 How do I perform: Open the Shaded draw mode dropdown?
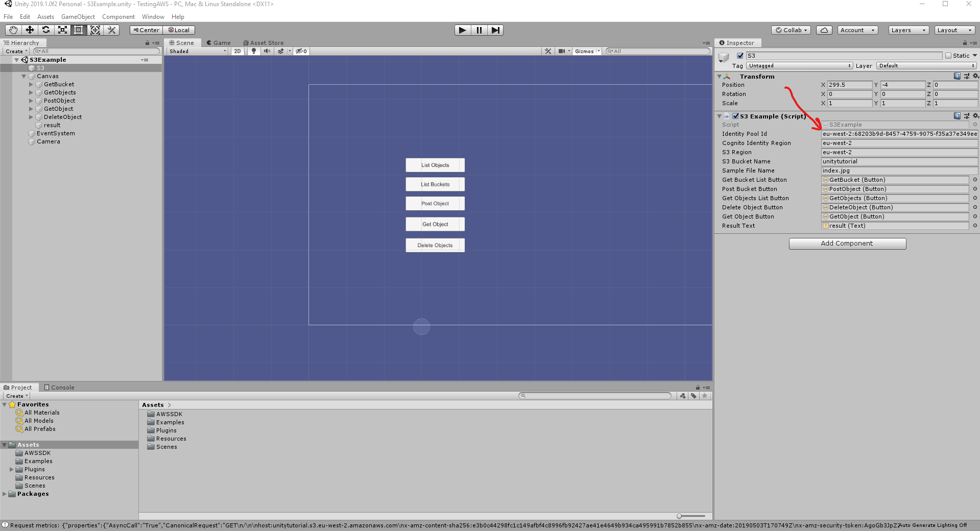point(198,51)
